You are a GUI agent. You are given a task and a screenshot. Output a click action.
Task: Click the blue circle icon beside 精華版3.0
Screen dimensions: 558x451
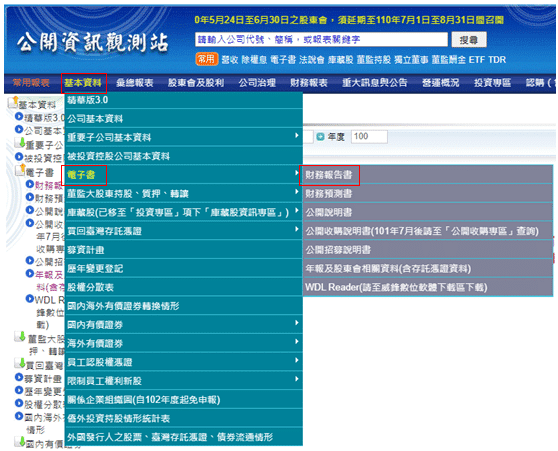(19, 116)
